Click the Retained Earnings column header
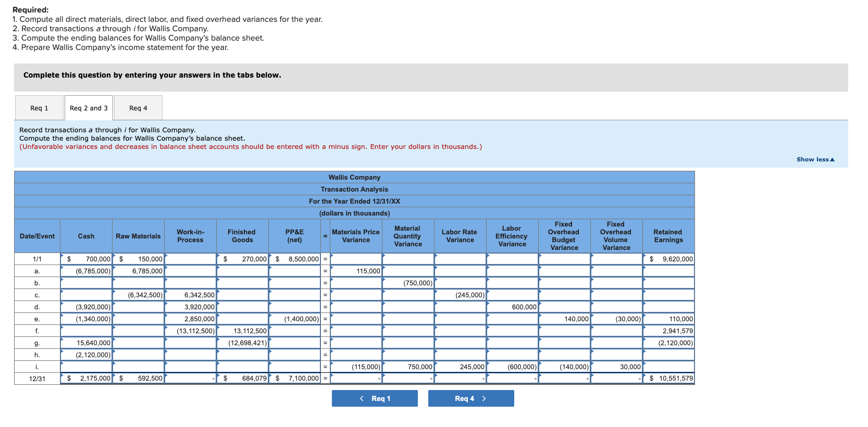The width and height of the screenshot is (868, 427). (x=668, y=236)
